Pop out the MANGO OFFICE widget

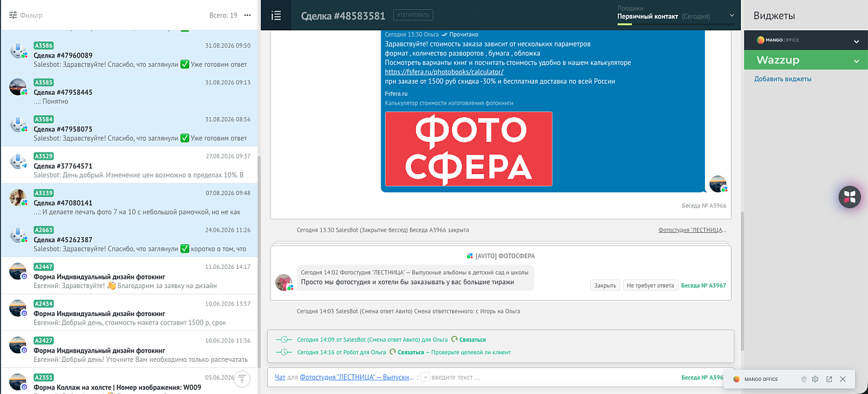click(x=829, y=379)
